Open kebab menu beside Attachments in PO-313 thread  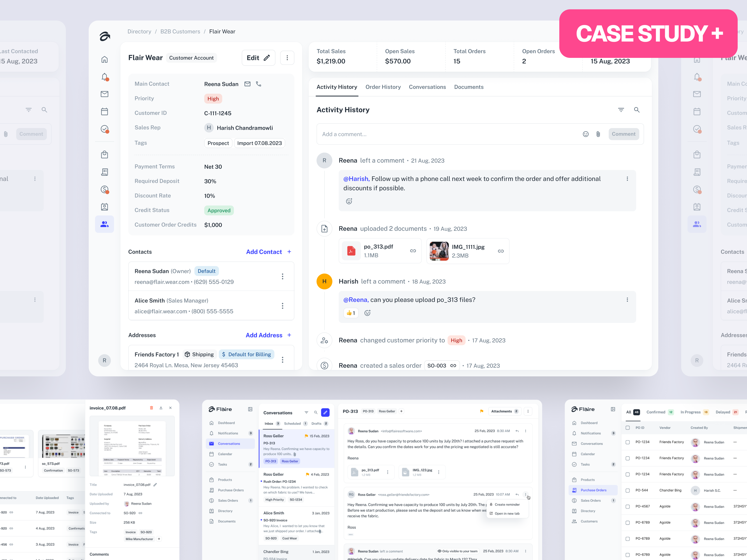(528, 411)
